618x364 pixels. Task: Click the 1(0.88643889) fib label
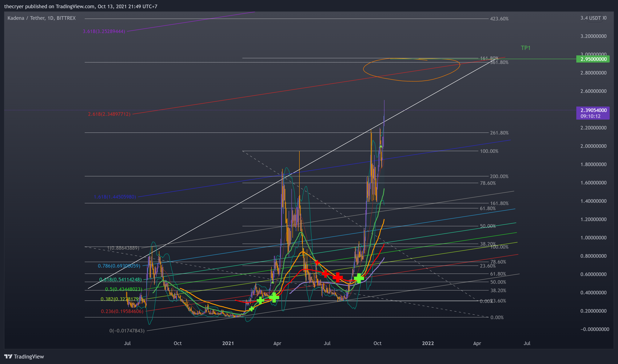[x=123, y=248]
